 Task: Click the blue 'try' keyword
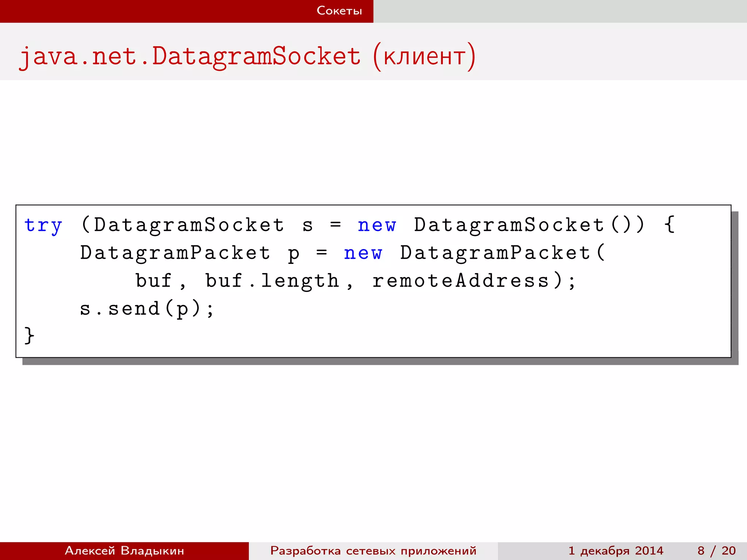[x=43, y=226]
